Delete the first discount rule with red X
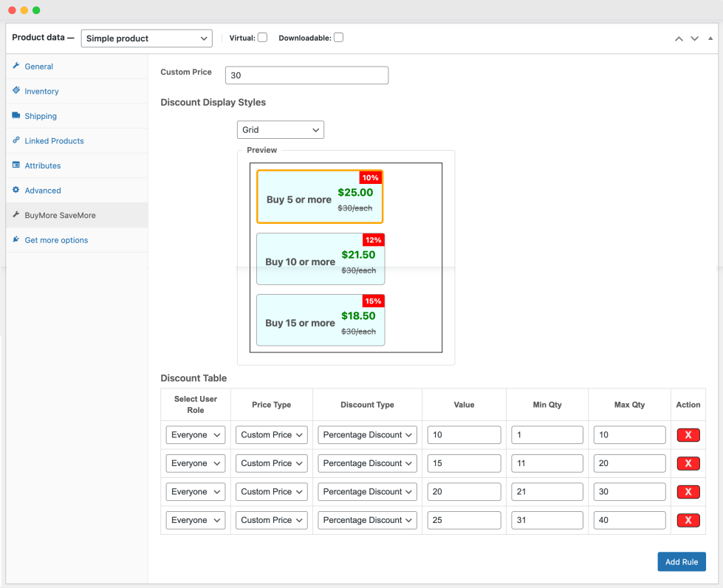This screenshot has width=723, height=588. click(688, 435)
